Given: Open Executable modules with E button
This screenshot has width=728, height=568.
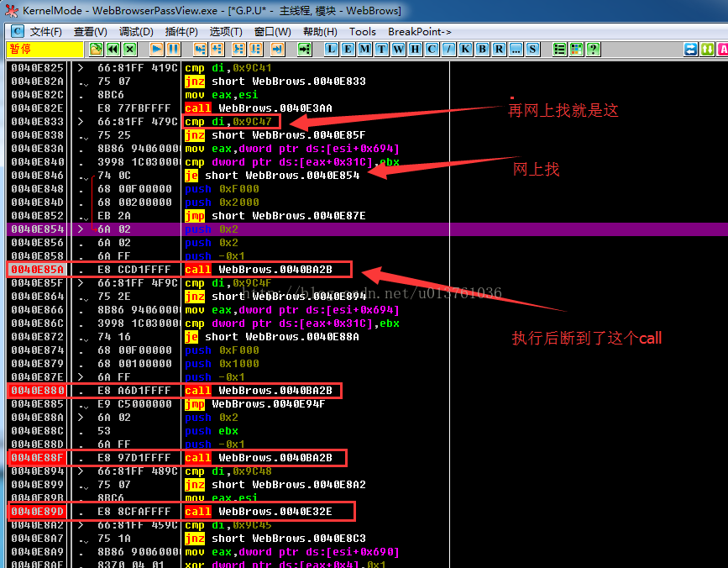Looking at the screenshot, I should coord(348,50).
